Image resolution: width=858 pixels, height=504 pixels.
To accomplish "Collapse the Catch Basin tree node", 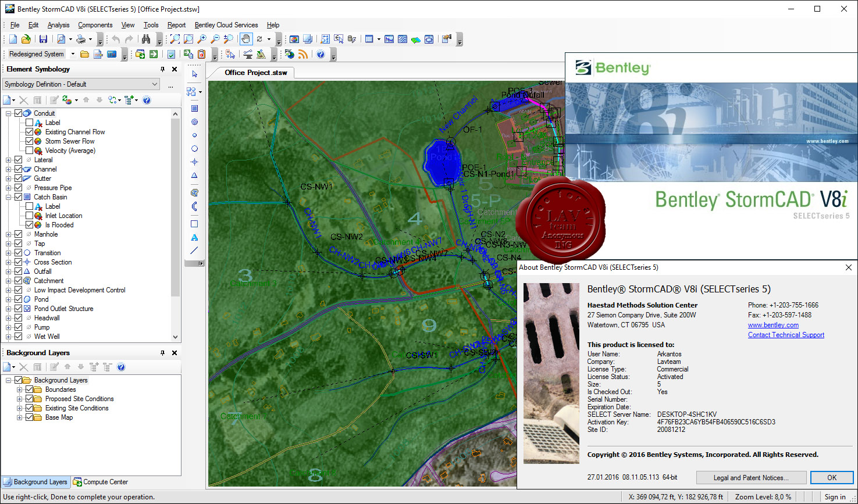I will (9, 197).
